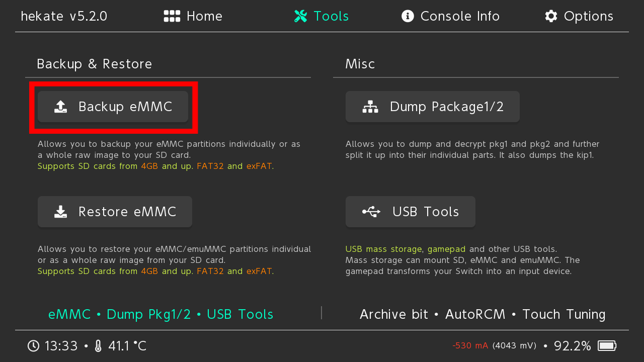Open the Console Info tab
Viewport: 644px width, 362px height.
click(450, 16)
